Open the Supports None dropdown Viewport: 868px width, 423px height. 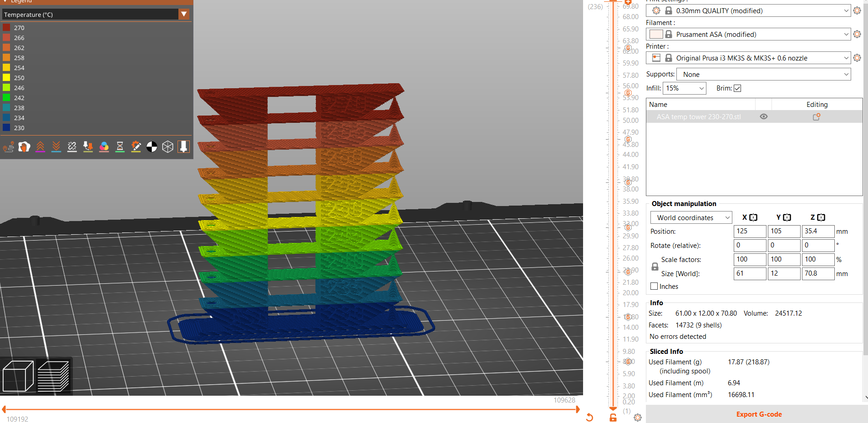[763, 74]
